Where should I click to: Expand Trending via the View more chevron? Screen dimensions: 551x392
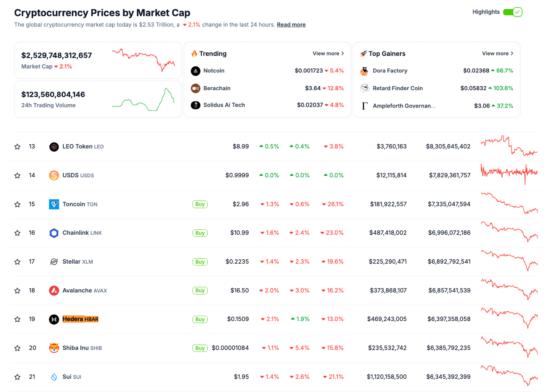click(342, 53)
